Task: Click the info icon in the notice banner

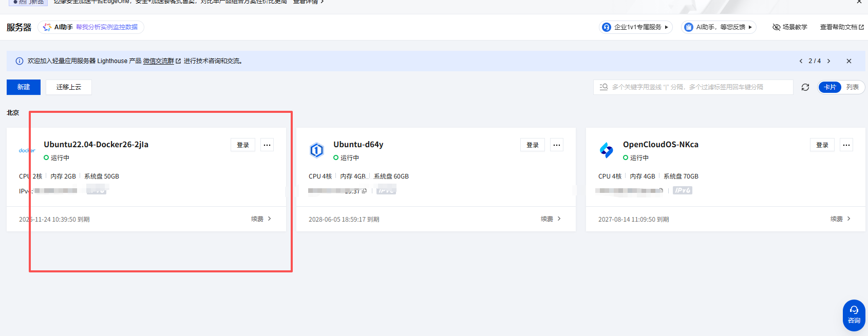Action: (x=20, y=61)
